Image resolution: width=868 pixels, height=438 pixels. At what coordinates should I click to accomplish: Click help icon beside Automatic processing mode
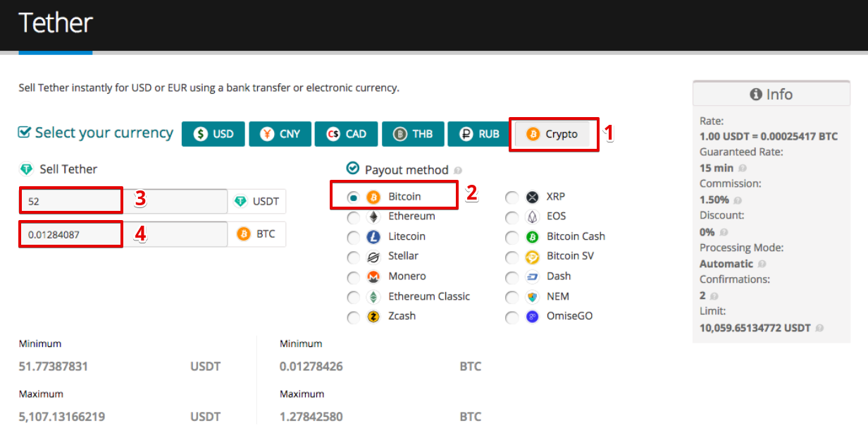[762, 264]
